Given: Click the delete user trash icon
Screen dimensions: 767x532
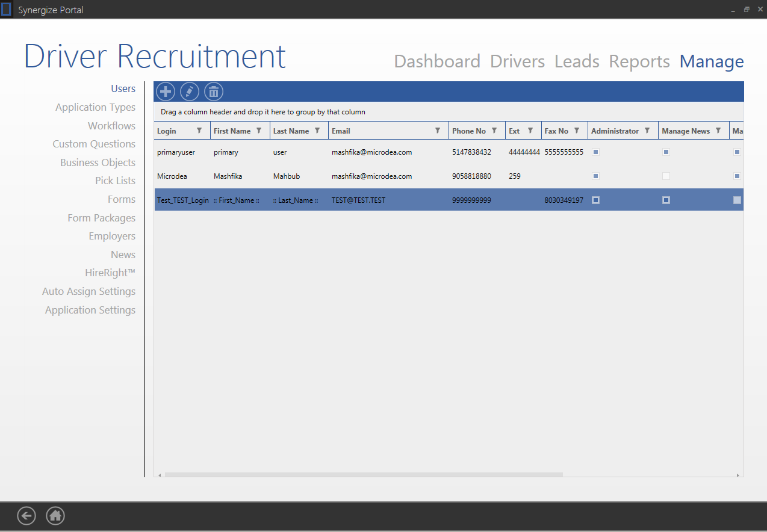Looking at the screenshot, I should 214,91.
